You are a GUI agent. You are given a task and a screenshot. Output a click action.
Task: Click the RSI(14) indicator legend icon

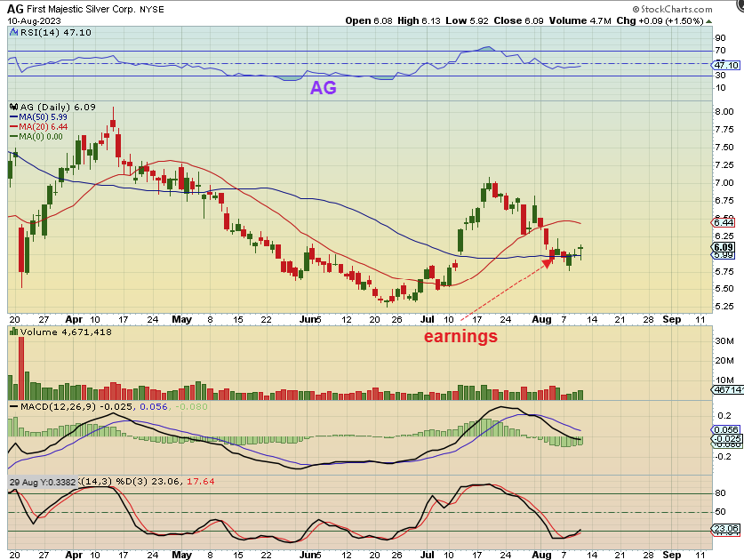coord(13,32)
